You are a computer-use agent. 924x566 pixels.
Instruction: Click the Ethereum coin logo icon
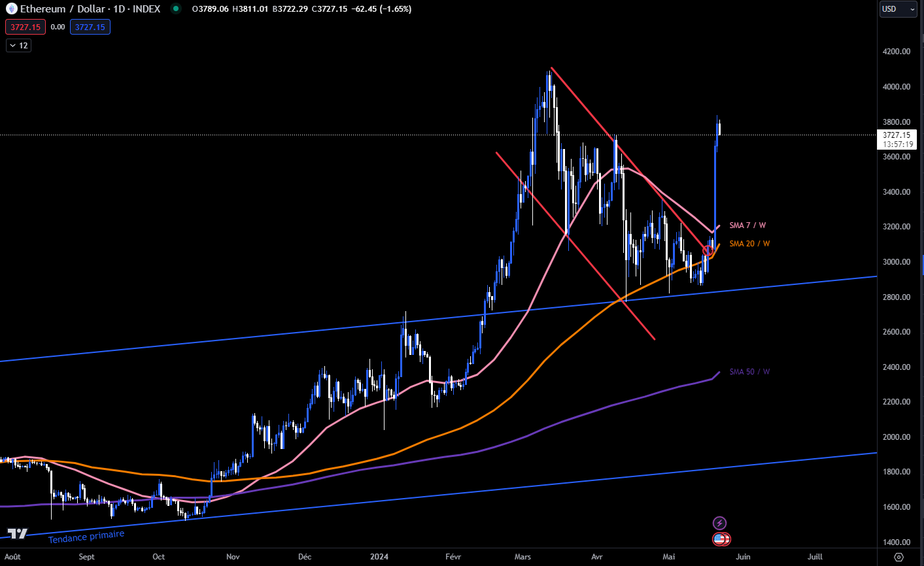(x=11, y=9)
